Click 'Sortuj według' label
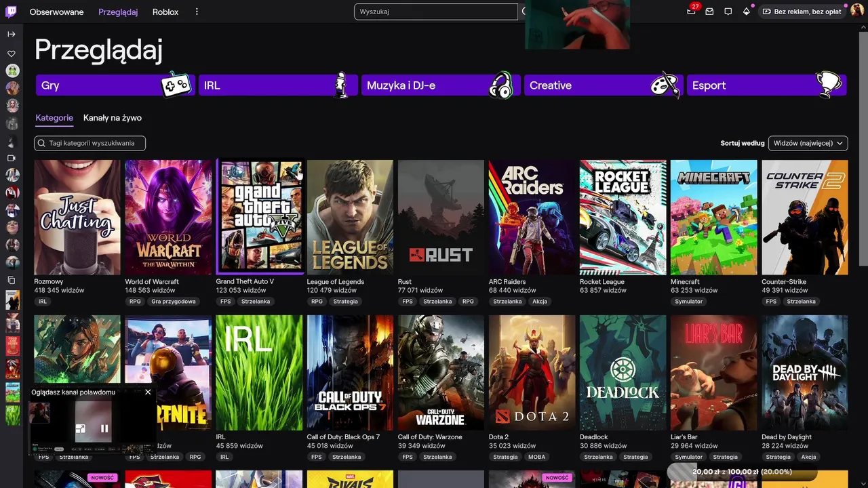Screen dimensions: 868x488 (743, 143)
